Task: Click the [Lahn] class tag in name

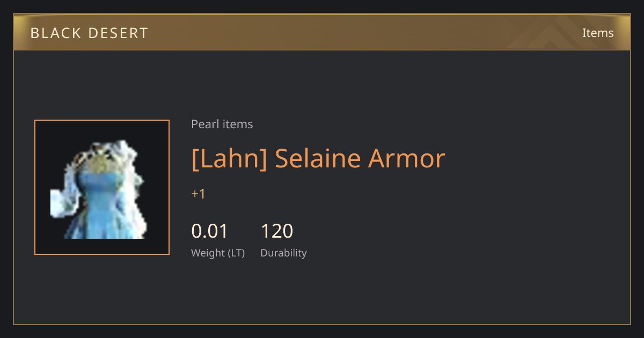Action: click(229, 158)
